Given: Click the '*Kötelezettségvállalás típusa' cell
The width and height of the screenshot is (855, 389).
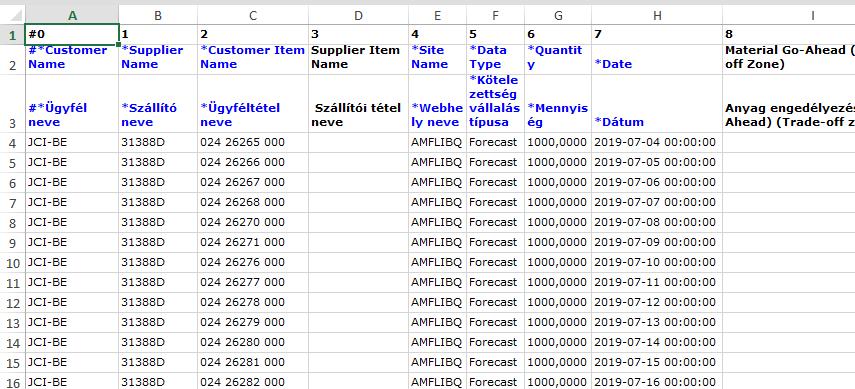Looking at the screenshot, I should tap(496, 104).
